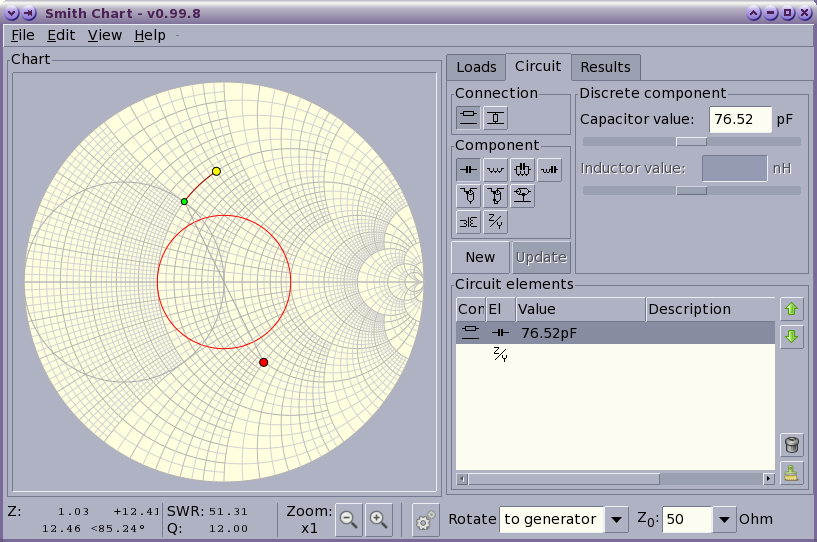Zoom out of the Smith chart
The width and height of the screenshot is (817, 542).
pyautogui.click(x=349, y=519)
